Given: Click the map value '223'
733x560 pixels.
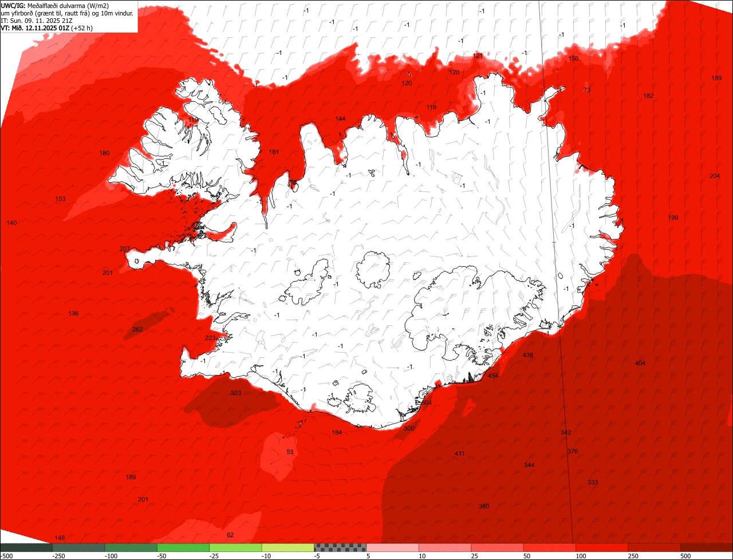Looking at the screenshot, I should pyautogui.click(x=210, y=338).
